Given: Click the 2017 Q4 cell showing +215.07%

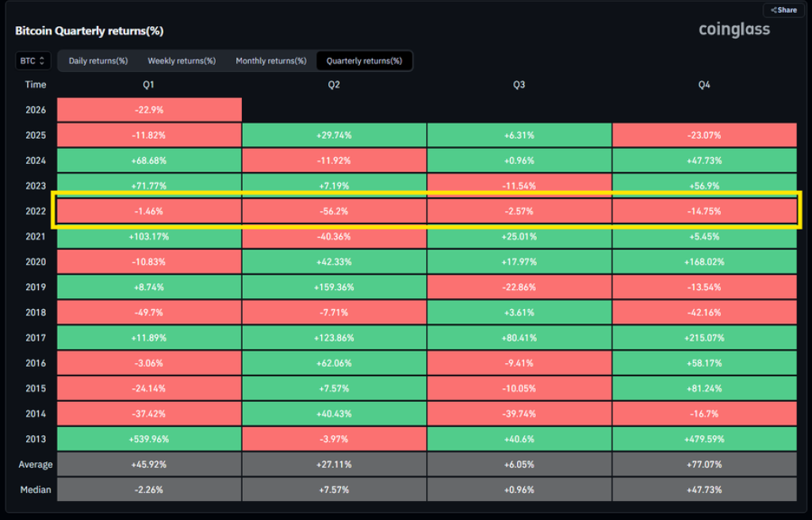Looking at the screenshot, I should (x=703, y=338).
